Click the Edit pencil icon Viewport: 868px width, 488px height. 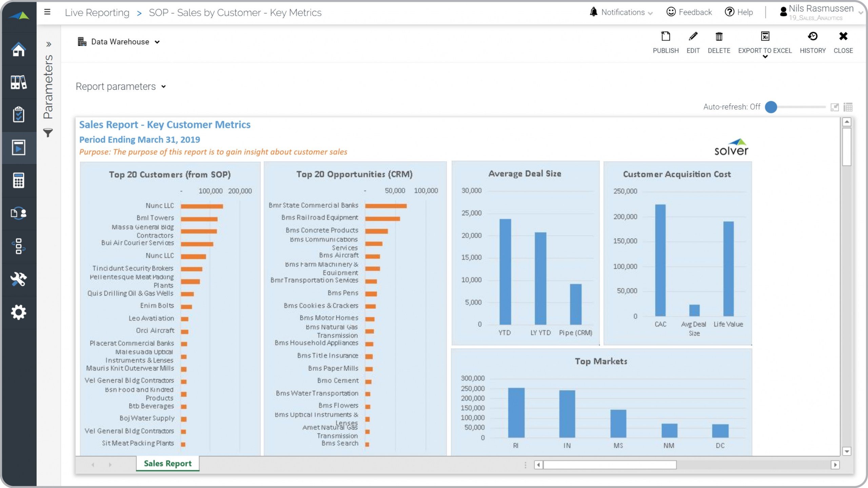tap(693, 37)
